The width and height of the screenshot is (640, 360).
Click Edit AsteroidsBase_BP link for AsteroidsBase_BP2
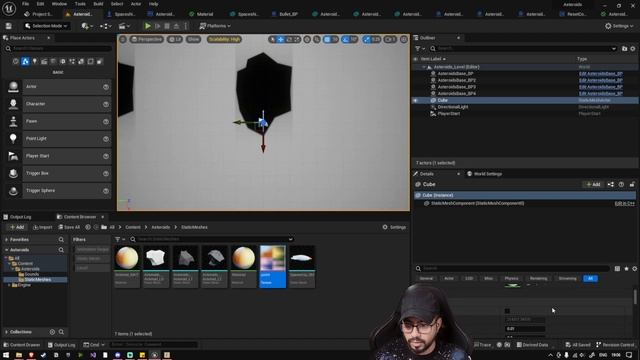click(x=600, y=80)
